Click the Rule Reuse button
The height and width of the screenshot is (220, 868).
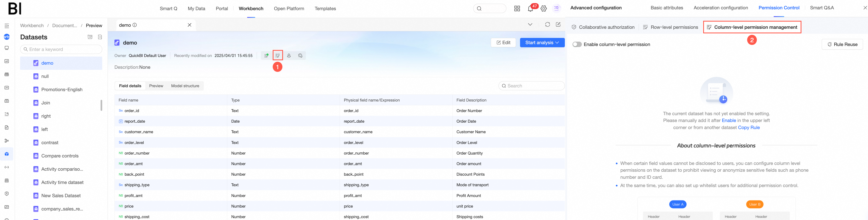click(x=842, y=44)
